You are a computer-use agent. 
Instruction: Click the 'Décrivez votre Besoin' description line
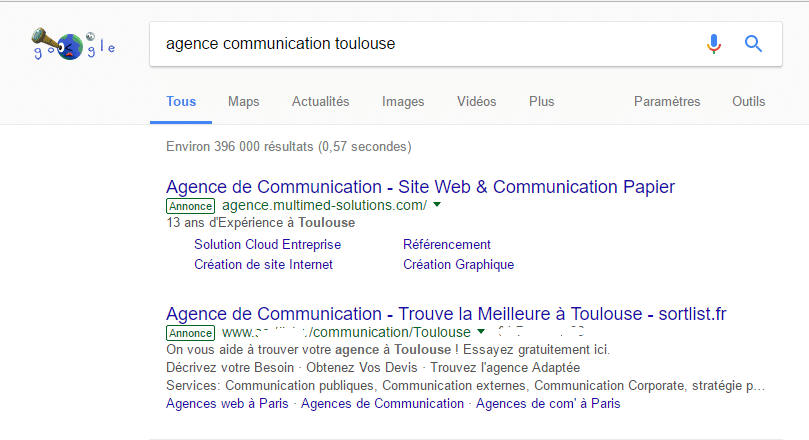pyautogui.click(x=373, y=368)
